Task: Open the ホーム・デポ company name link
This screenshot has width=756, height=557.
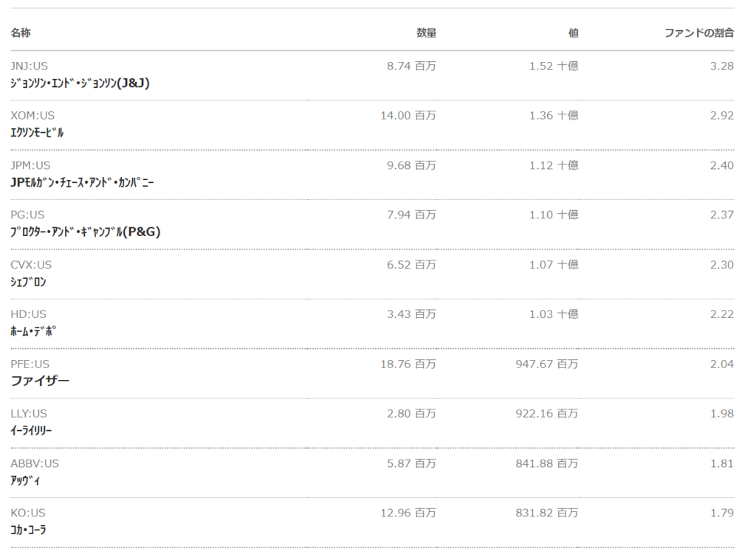Action: [x=33, y=331]
